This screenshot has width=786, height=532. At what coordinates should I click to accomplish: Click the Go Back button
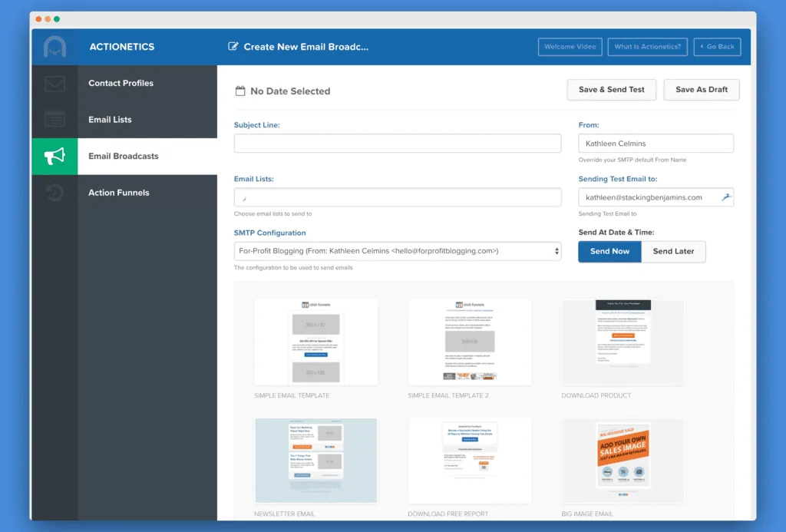point(717,47)
